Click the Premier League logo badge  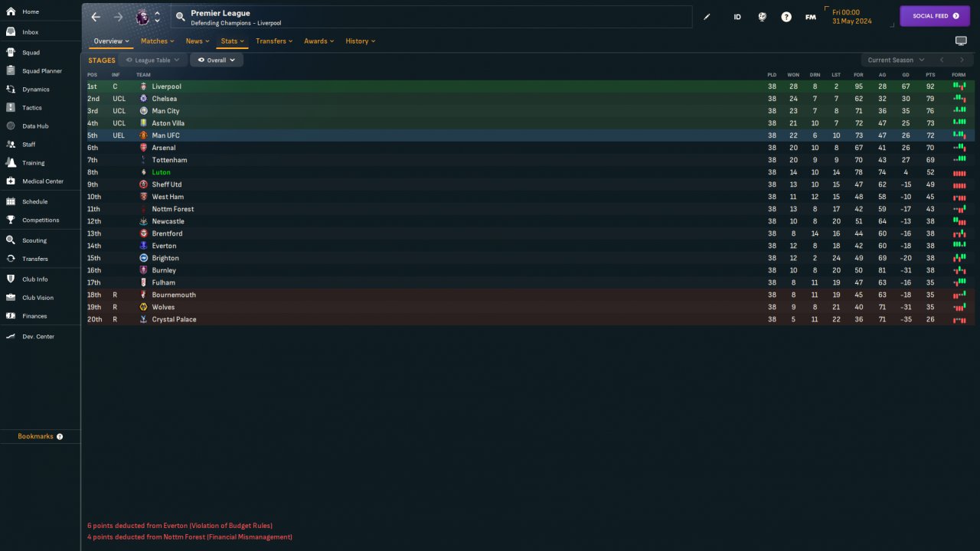(x=142, y=17)
